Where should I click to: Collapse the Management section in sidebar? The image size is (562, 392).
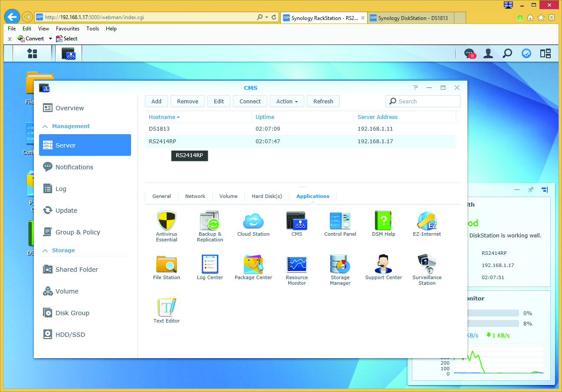[x=45, y=126]
